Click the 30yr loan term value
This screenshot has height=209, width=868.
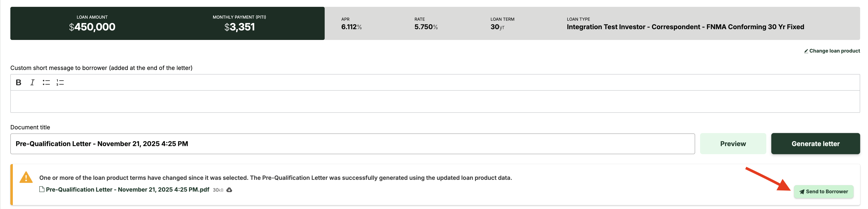(x=497, y=27)
